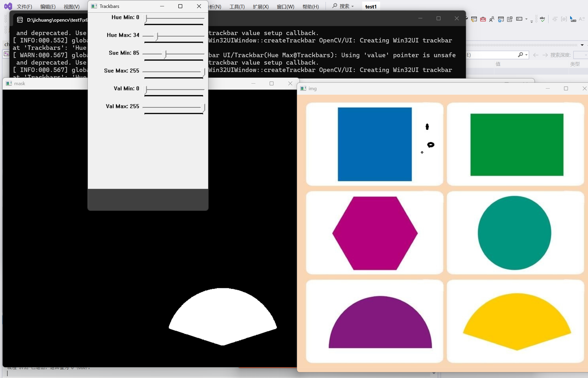This screenshot has width=588, height=378.
Task: Open the 扩展(X) menu
Action: pyautogui.click(x=261, y=7)
